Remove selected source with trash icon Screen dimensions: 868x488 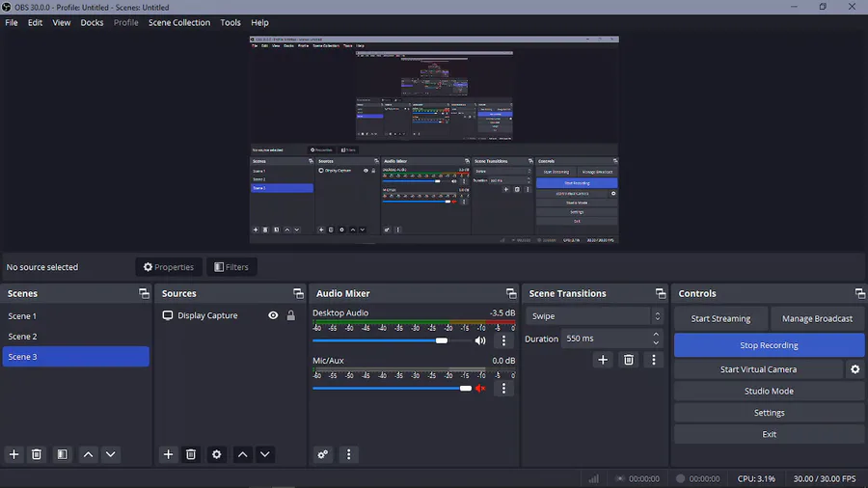point(191,454)
